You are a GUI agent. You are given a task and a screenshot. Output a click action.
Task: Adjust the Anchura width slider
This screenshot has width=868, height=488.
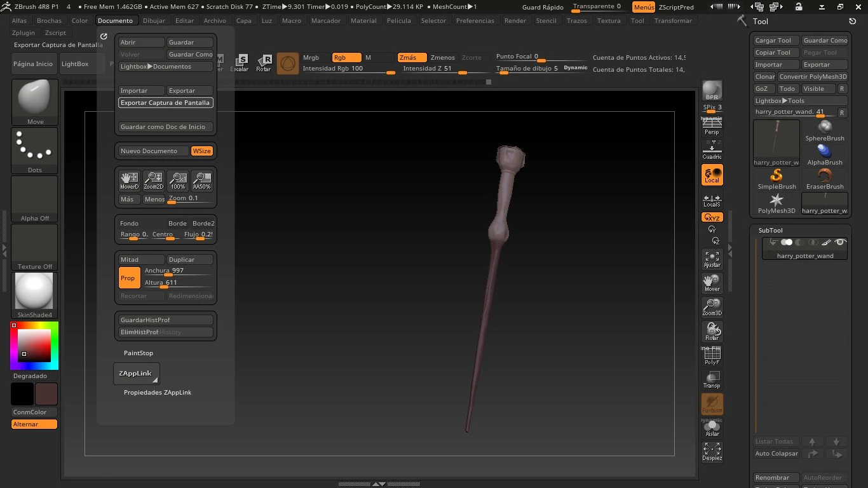[178, 271]
